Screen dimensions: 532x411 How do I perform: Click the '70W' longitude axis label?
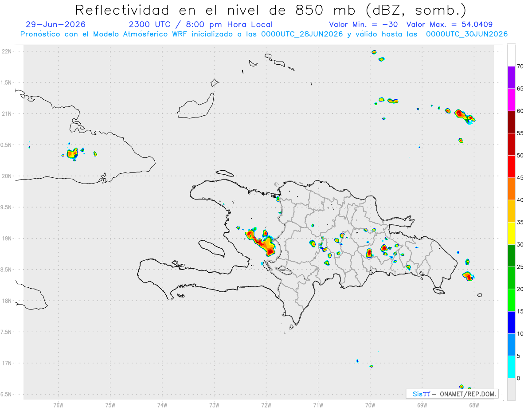pos(370,405)
